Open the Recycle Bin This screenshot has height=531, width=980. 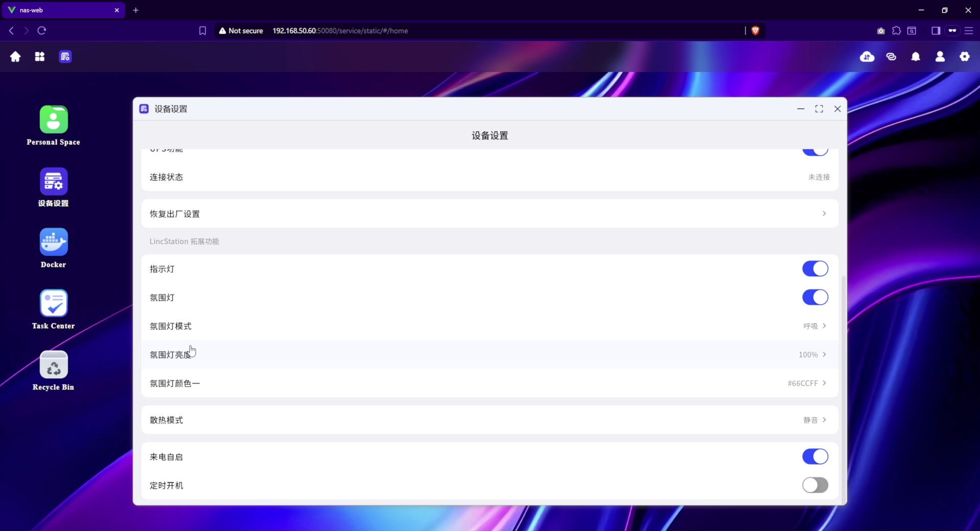coord(53,365)
